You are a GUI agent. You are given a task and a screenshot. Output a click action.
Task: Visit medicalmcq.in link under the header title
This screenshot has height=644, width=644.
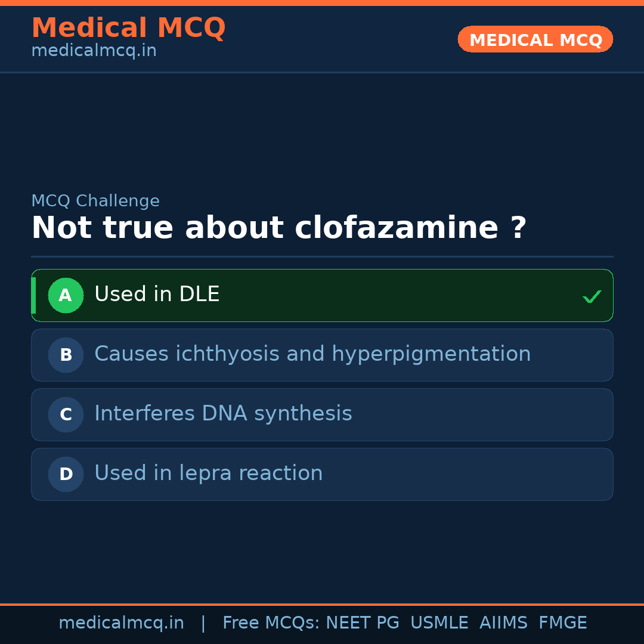tap(94, 51)
